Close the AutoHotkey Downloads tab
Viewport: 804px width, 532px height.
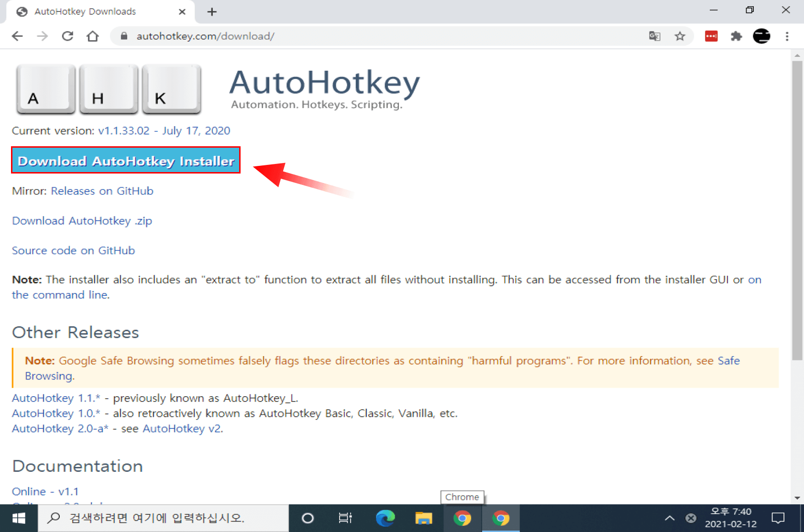[x=182, y=12]
